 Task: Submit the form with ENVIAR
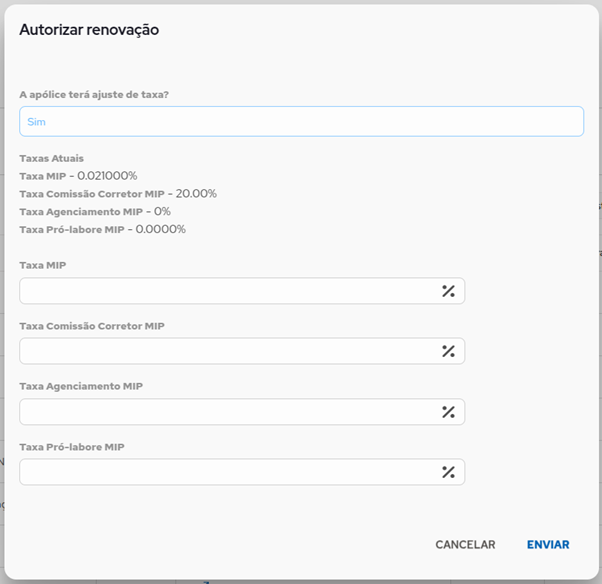pos(548,544)
